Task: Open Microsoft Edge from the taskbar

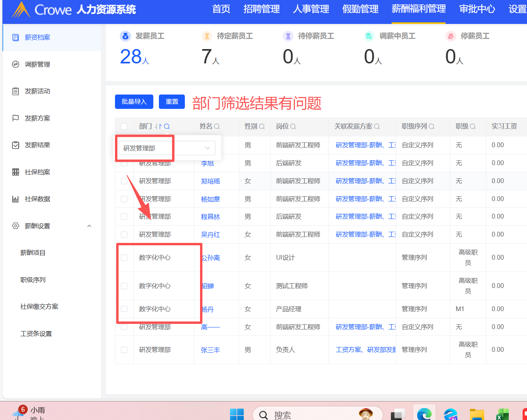Action: click(x=424, y=414)
